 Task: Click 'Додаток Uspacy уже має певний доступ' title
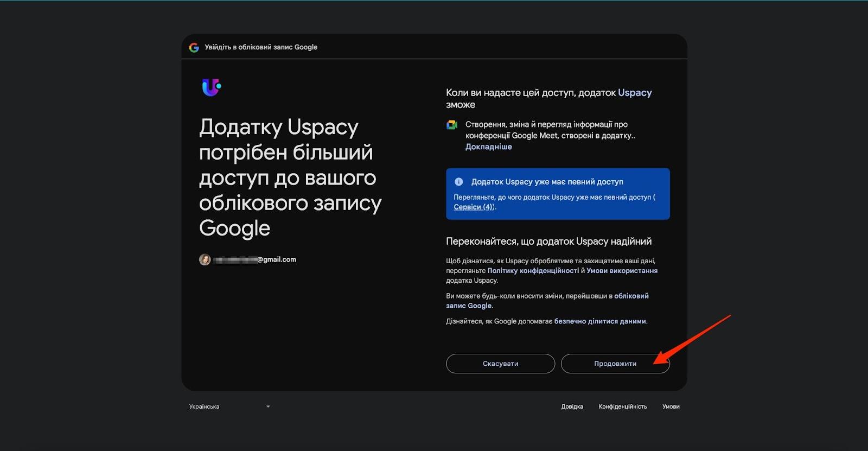pyautogui.click(x=547, y=182)
